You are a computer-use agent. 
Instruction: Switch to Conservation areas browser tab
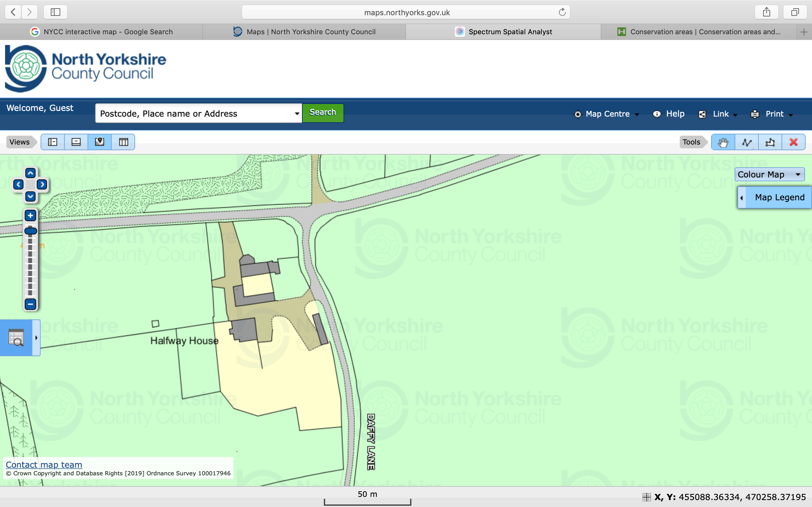699,32
